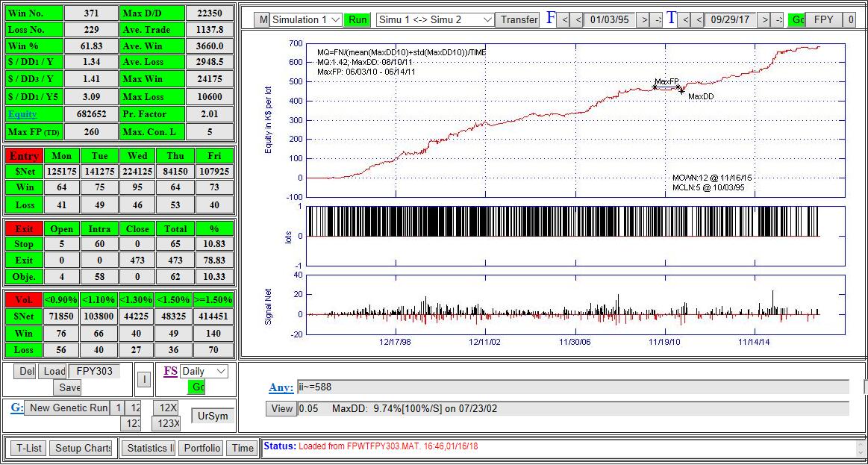Image resolution: width=868 pixels, height=465 pixels.
Task: Click the Max D/D label cell
Action: (152, 13)
